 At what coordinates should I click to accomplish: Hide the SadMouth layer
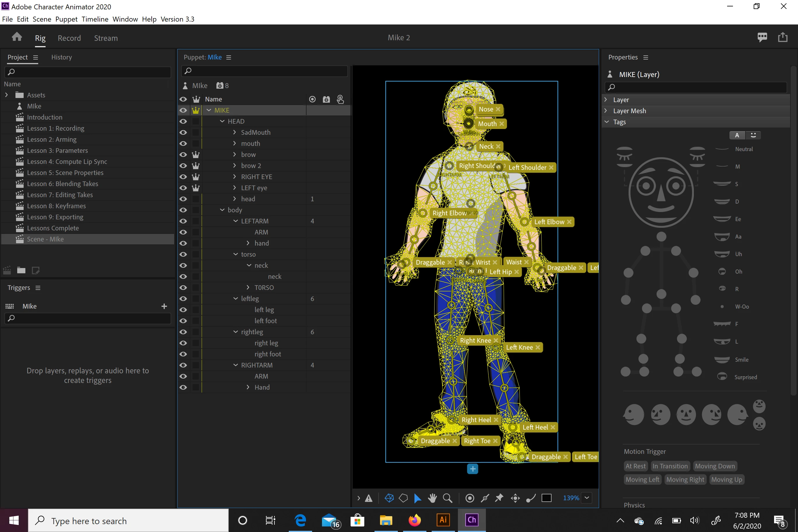click(183, 132)
